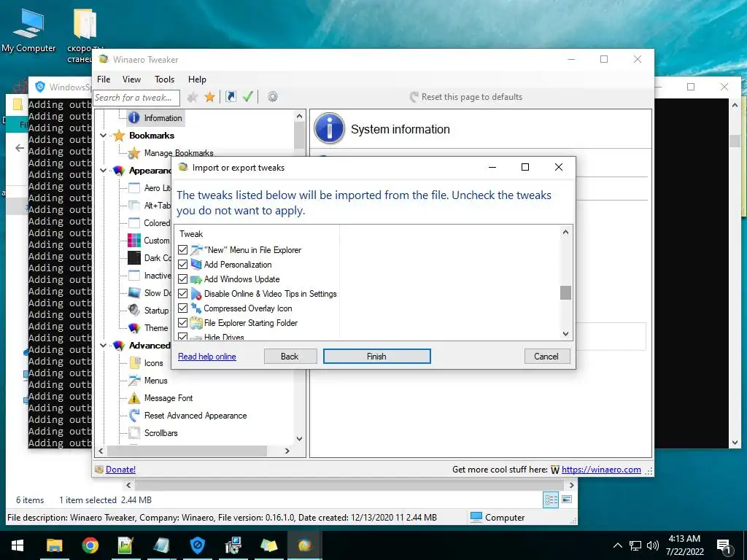This screenshot has height=560, width=747.
Task: Open Message Font tweak
Action: click(169, 398)
